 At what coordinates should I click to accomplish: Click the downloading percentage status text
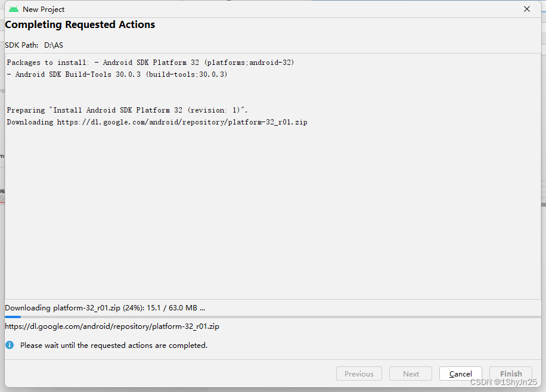[x=104, y=307]
